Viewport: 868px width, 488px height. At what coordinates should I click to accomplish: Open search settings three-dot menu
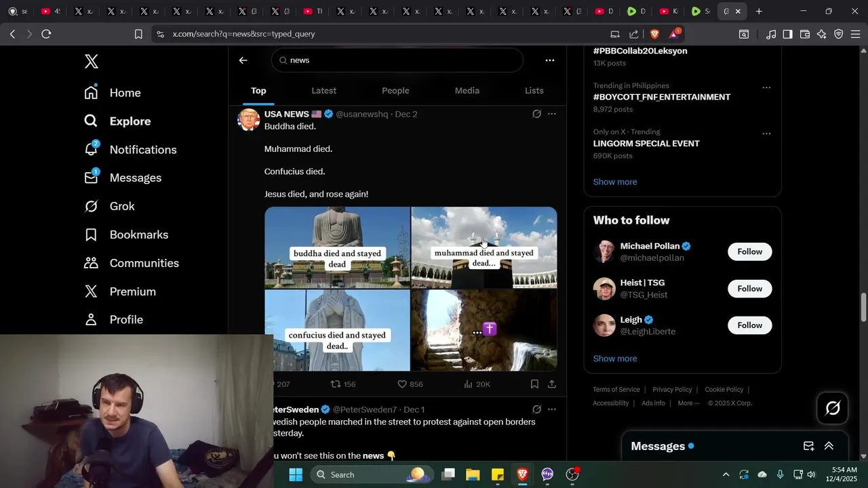[x=550, y=60]
